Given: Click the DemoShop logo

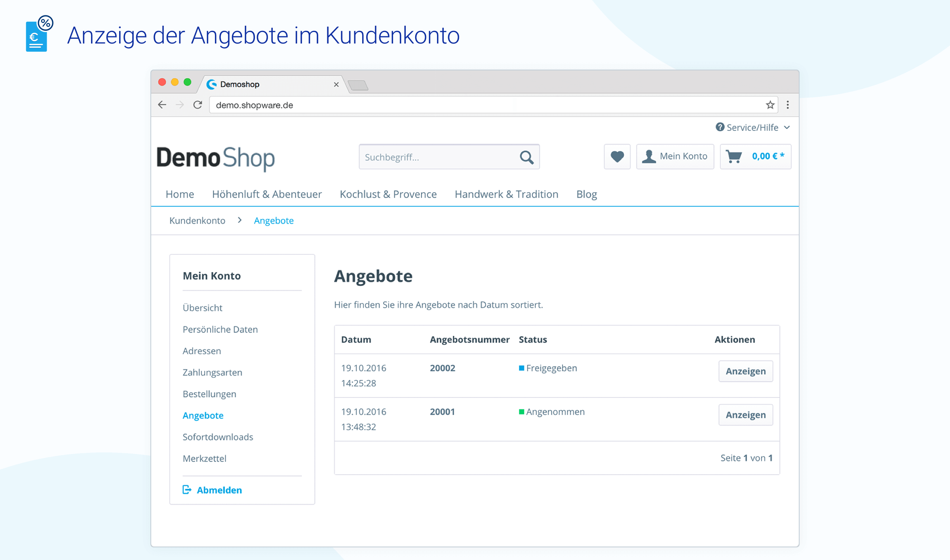Looking at the screenshot, I should click(x=216, y=158).
